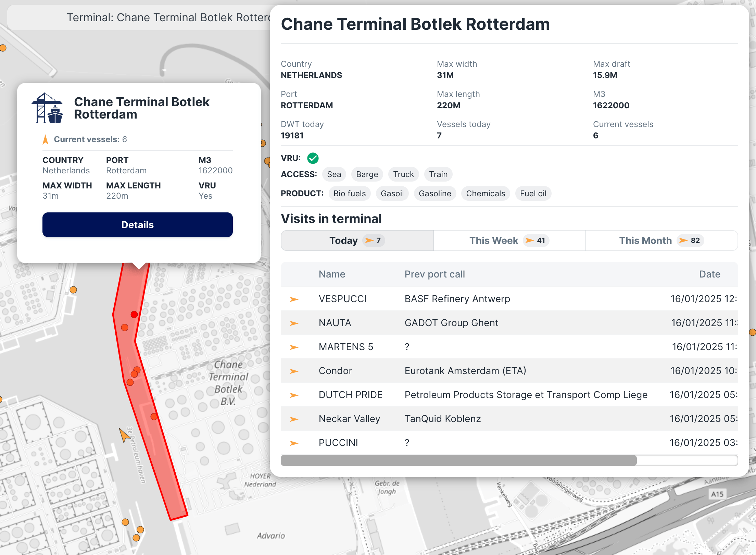Select the Chemicals product tag

pos(486,194)
